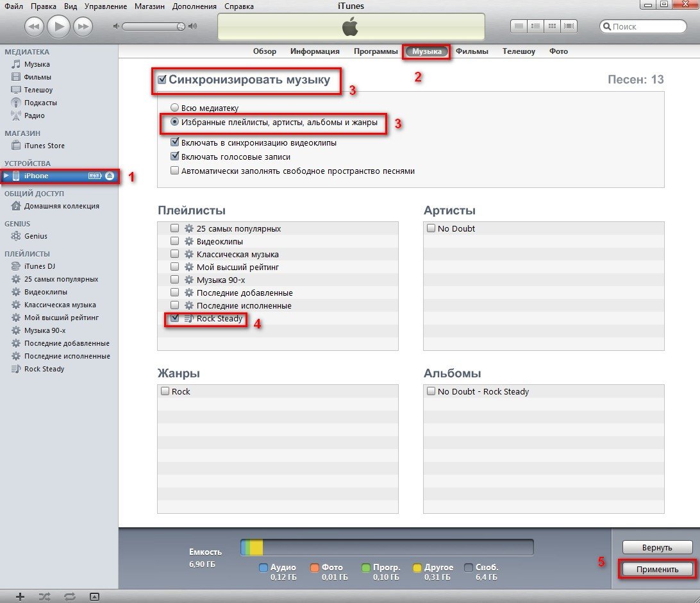Open sidebar playlist Музыка 90-х
The image size is (700, 603).
45,330
